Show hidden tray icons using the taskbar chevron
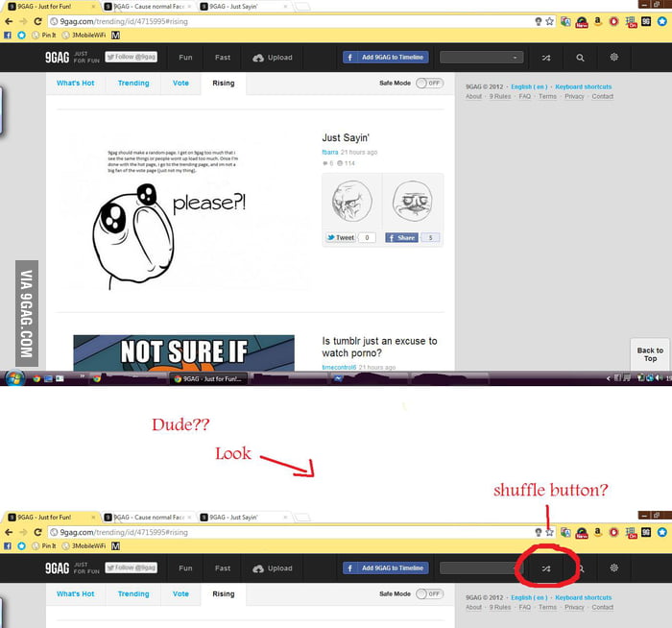 coord(608,378)
